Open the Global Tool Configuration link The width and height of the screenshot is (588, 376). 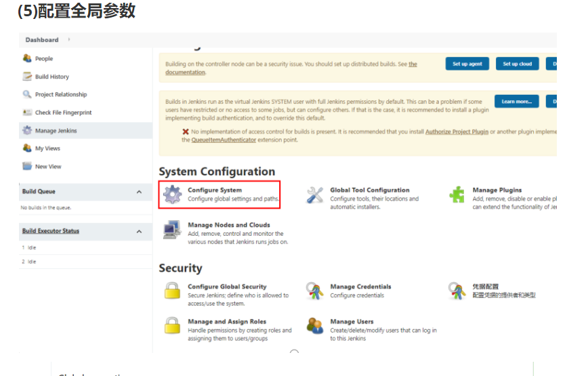(370, 190)
